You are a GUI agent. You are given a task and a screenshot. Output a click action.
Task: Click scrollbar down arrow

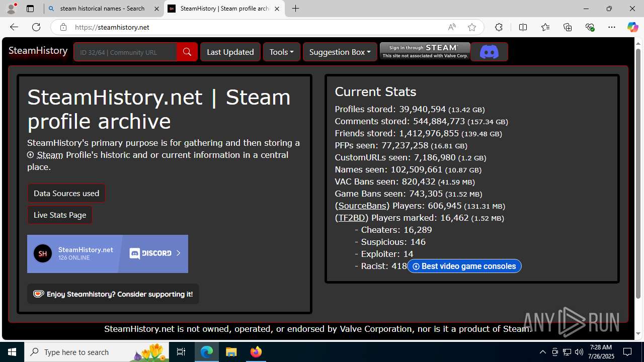638,334
